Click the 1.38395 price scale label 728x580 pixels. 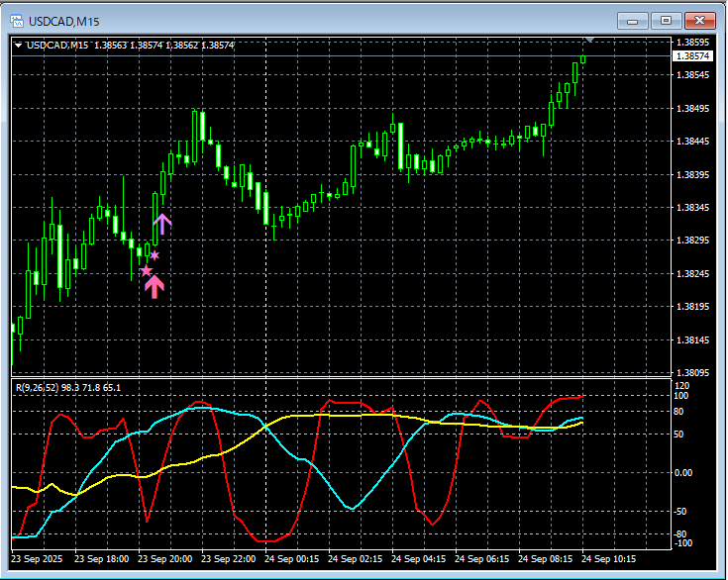pos(692,174)
